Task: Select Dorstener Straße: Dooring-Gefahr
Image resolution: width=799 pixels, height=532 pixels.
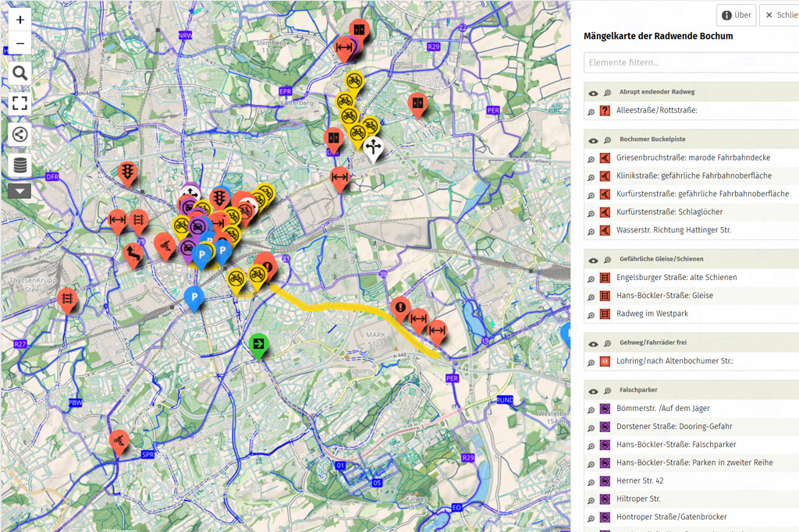Action: click(674, 426)
